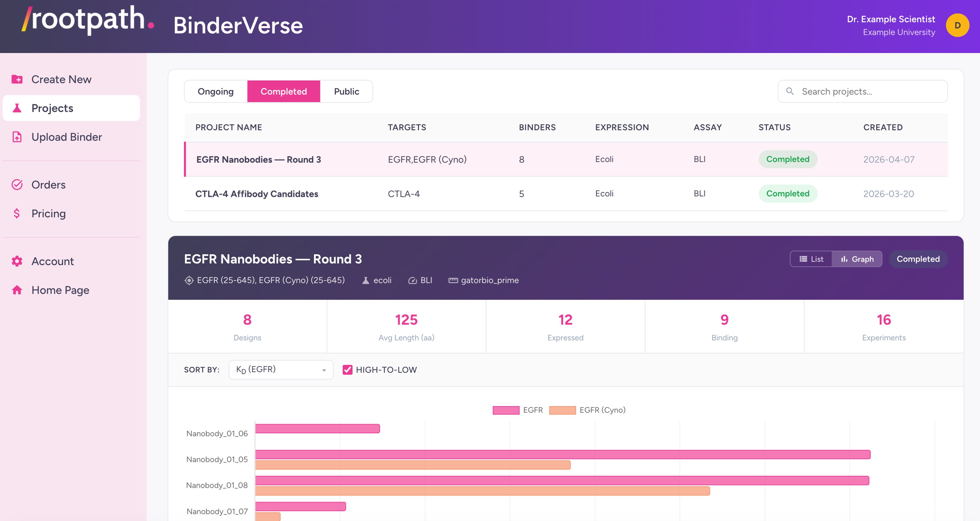
Task: Click the Orders checkmark circle icon
Action: tap(17, 185)
